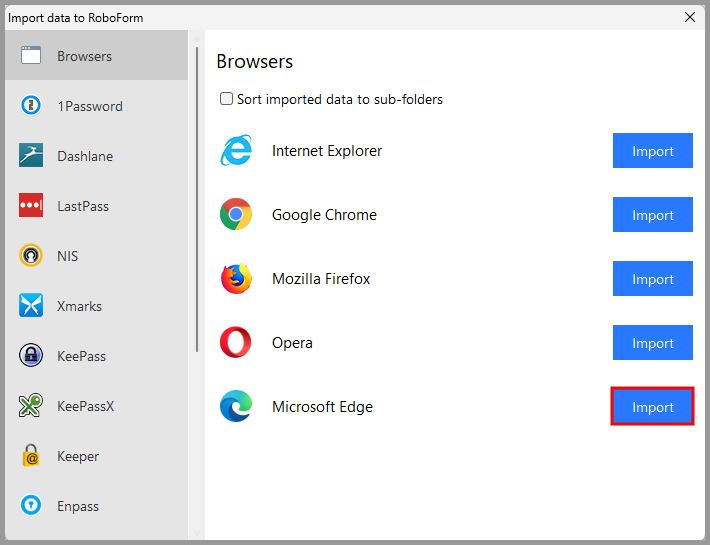This screenshot has height=545, width=710.
Task: Open the Browsers category tab
Action: point(95,56)
